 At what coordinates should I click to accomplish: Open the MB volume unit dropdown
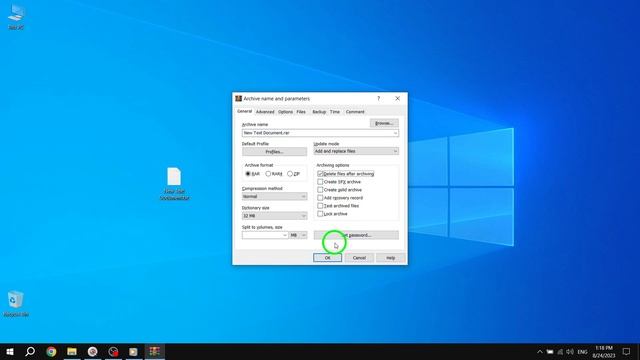pyautogui.click(x=298, y=235)
